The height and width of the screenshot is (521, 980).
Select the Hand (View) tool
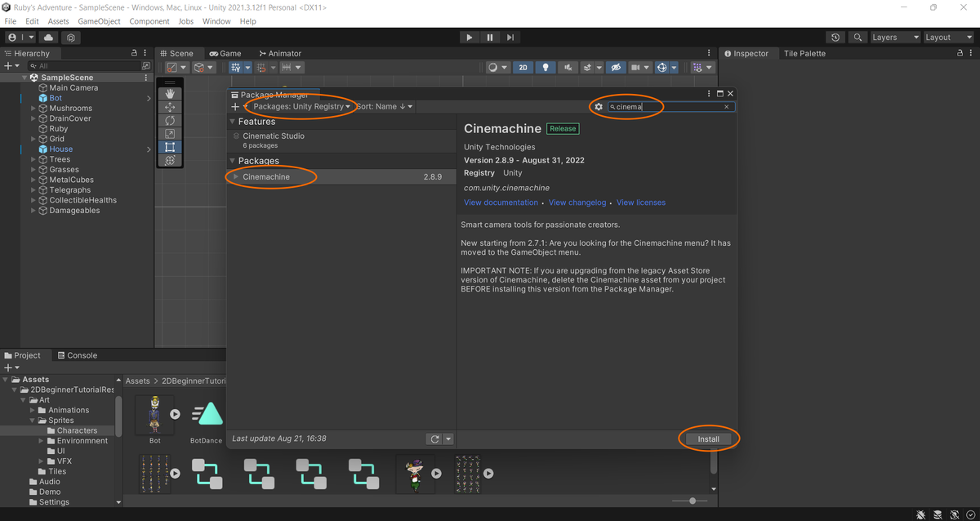[170, 94]
